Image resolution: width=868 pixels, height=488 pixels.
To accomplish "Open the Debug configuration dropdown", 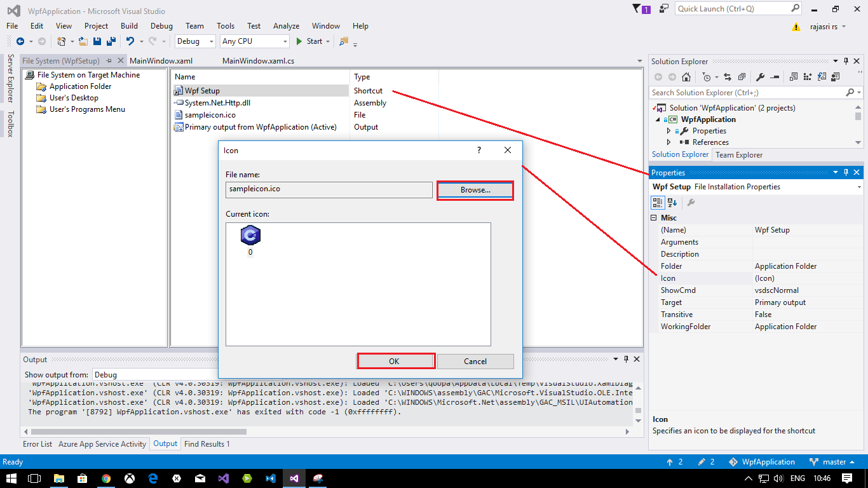I will point(194,41).
